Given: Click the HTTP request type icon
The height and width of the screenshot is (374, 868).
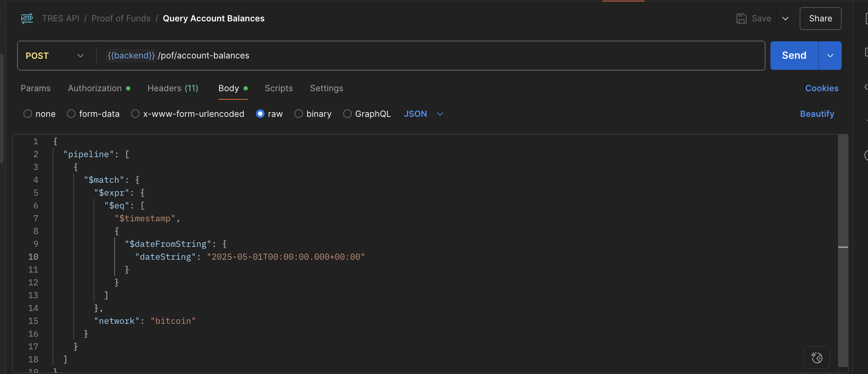Looking at the screenshot, I should click(27, 19).
